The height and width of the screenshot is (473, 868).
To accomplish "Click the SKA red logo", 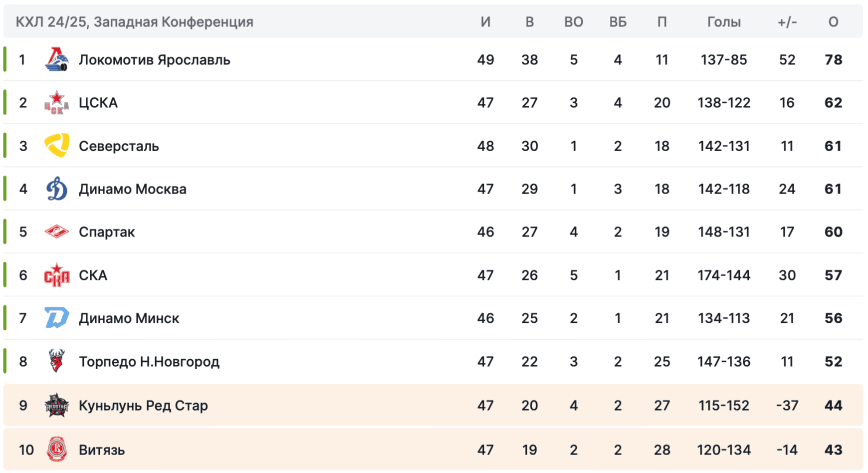I will (x=56, y=275).
